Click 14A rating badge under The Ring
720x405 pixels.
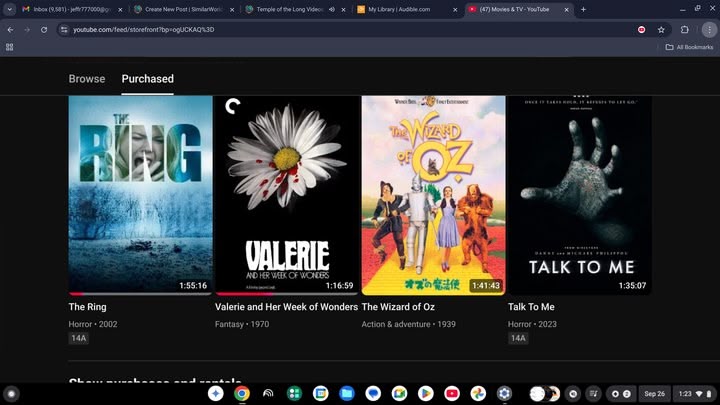click(79, 338)
